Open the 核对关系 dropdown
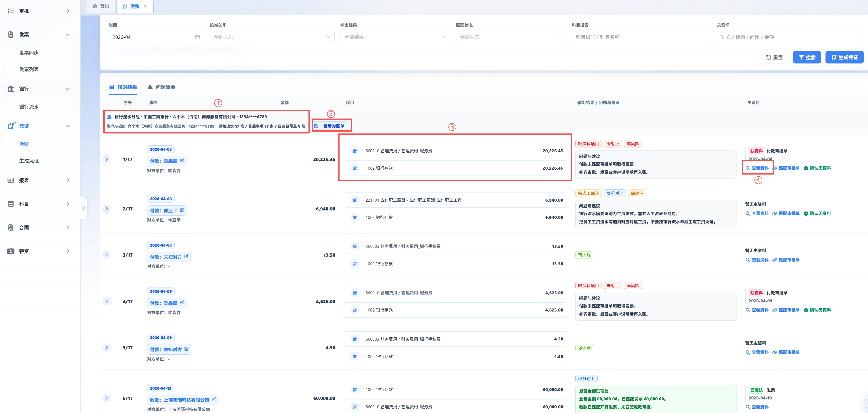Image resolution: width=868 pixels, height=413 pixels. [272, 37]
